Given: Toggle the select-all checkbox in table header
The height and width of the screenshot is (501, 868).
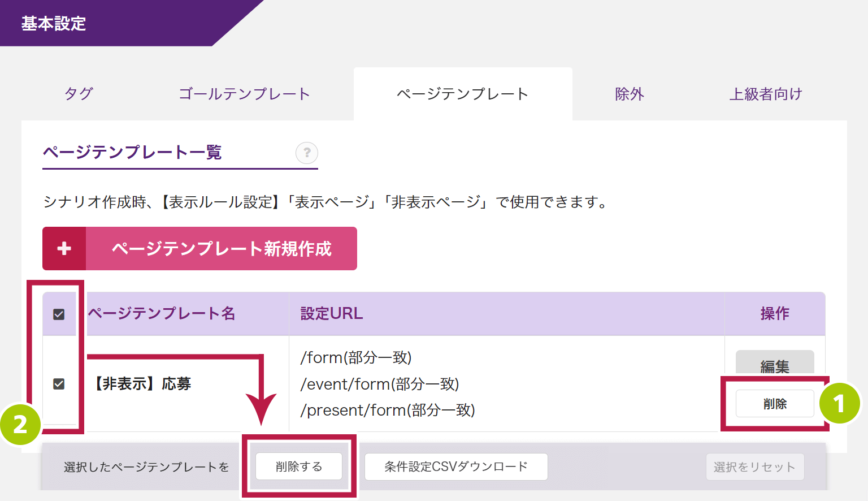Looking at the screenshot, I should (x=59, y=314).
